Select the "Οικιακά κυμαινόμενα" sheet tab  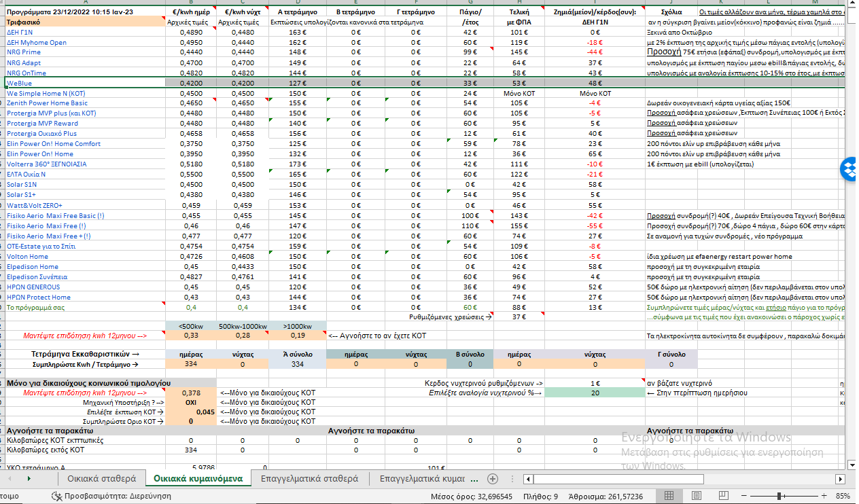click(x=198, y=478)
